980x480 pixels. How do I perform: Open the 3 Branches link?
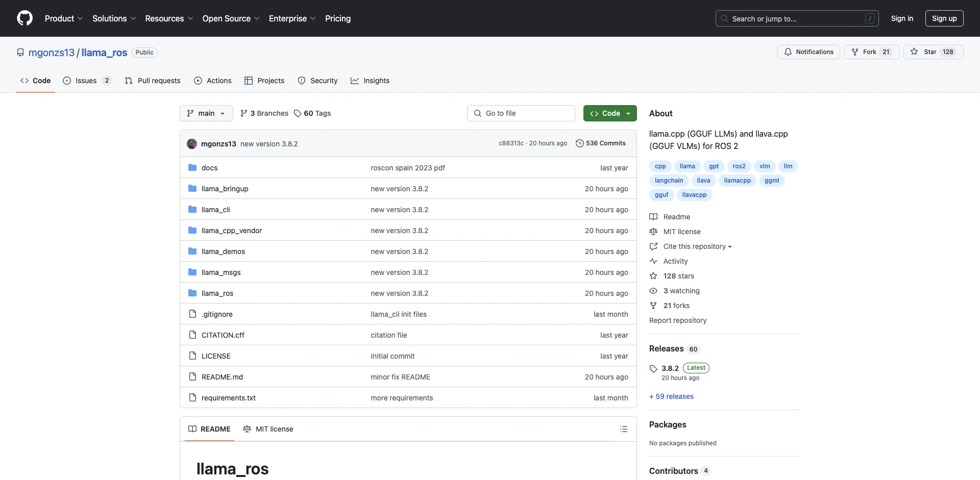[264, 113]
